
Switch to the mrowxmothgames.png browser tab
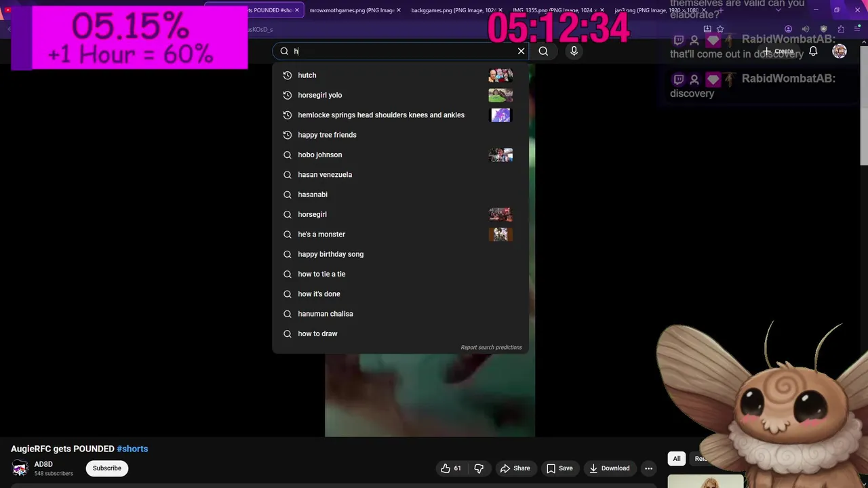[351, 10]
